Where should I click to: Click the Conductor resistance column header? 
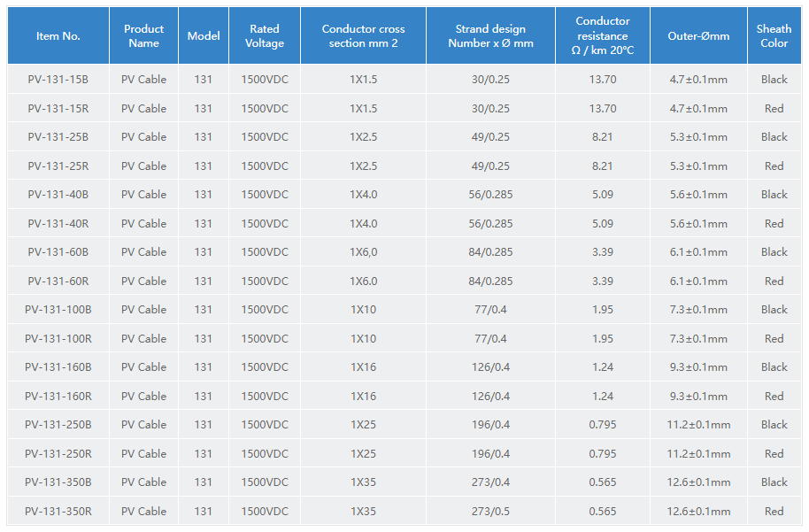point(603,36)
